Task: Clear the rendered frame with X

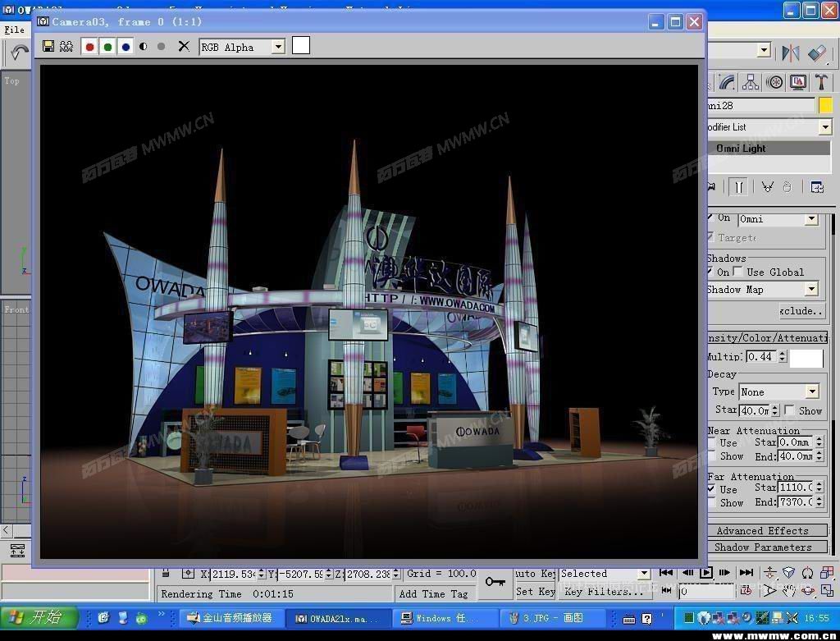Action: click(184, 46)
